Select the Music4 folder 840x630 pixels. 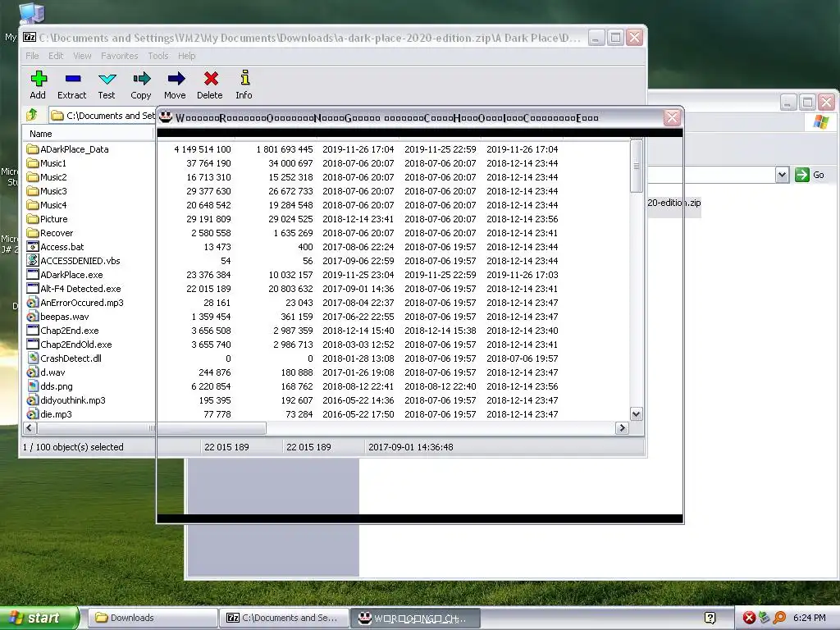pyautogui.click(x=47, y=204)
